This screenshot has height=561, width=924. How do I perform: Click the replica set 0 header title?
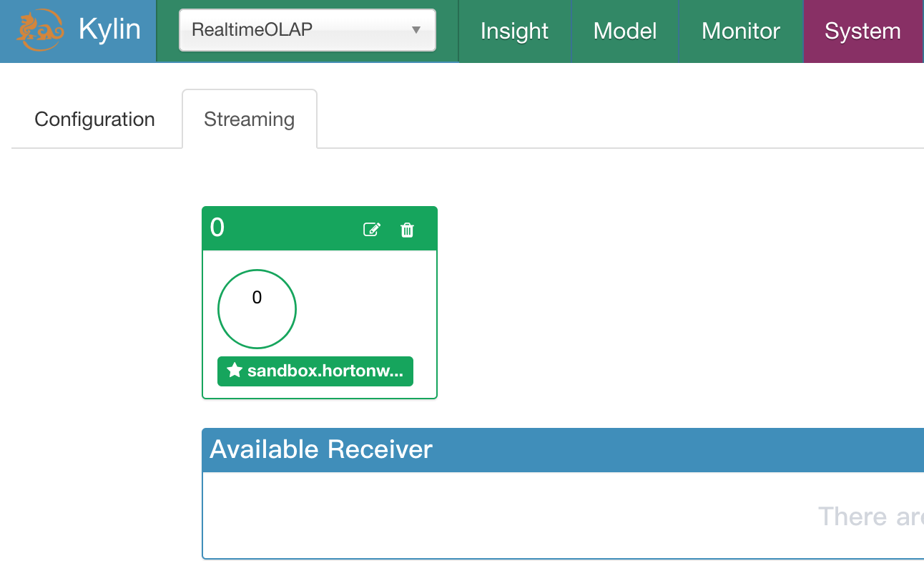coord(217,228)
